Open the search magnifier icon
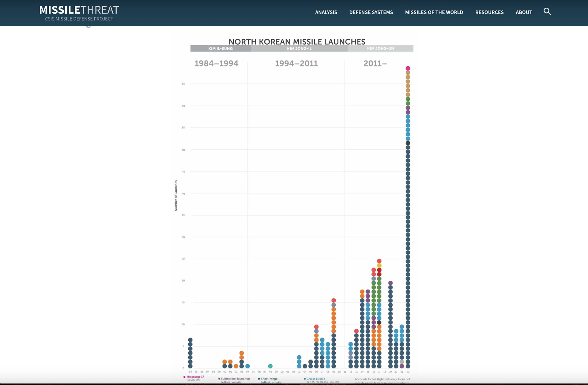Viewport: 588px width, 385px height. point(547,12)
